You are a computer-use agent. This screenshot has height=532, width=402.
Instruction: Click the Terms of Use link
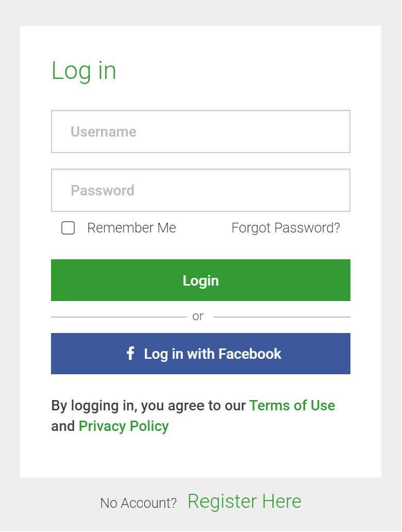point(292,406)
